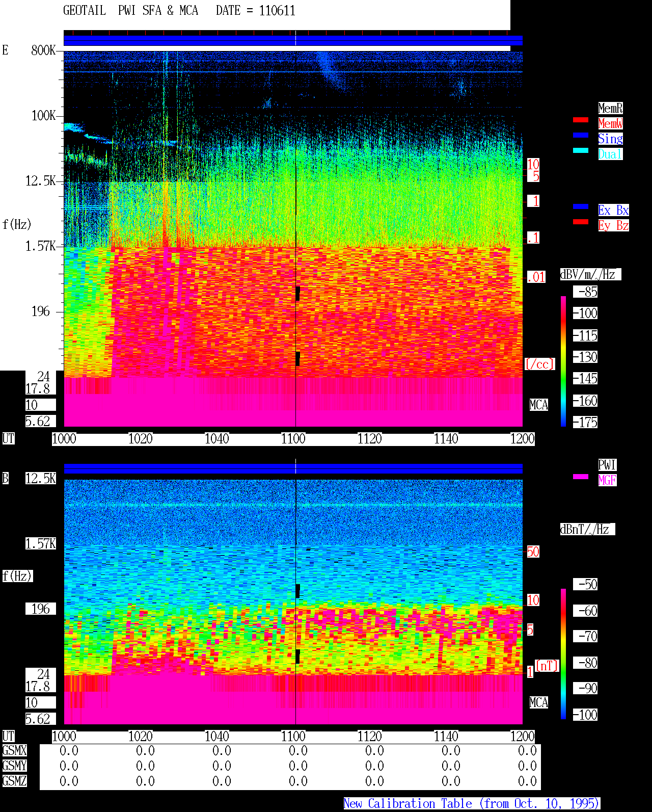Click the magenta MGF legend swatch

(581, 477)
